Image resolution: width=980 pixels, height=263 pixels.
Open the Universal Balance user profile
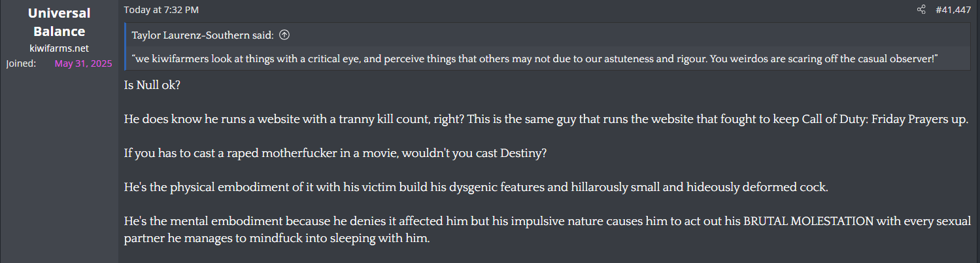pos(59,22)
